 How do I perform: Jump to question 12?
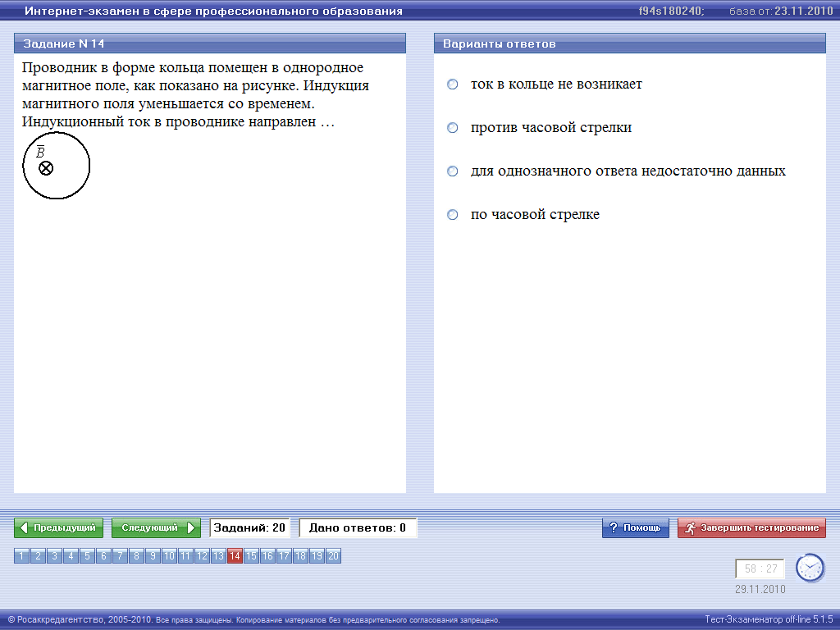click(x=202, y=555)
